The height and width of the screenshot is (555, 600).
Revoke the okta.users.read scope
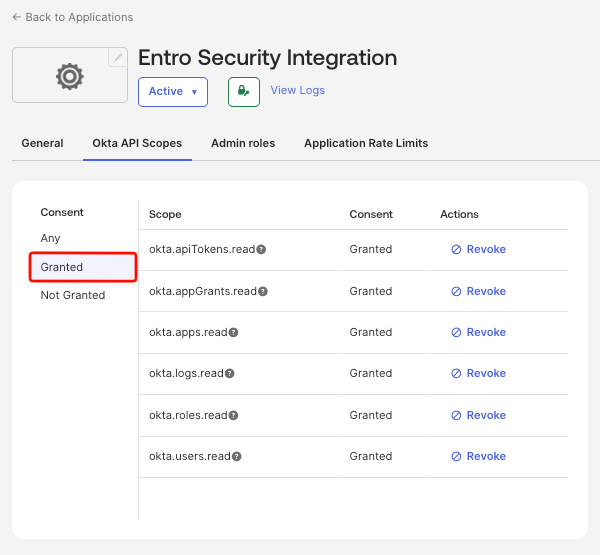[x=478, y=457]
